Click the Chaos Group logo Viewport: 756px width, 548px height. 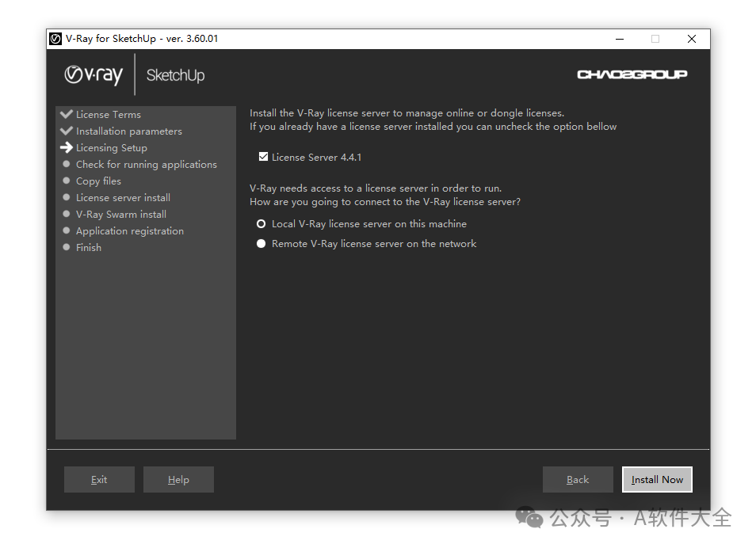pos(632,74)
